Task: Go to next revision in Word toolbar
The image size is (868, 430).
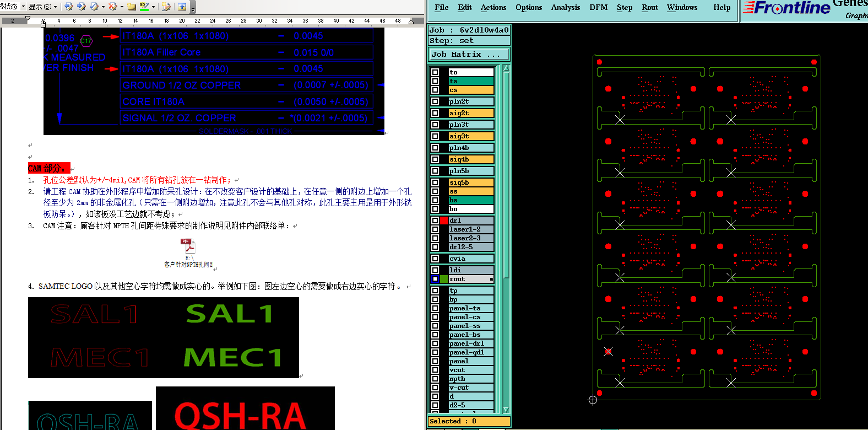Action: point(81,7)
